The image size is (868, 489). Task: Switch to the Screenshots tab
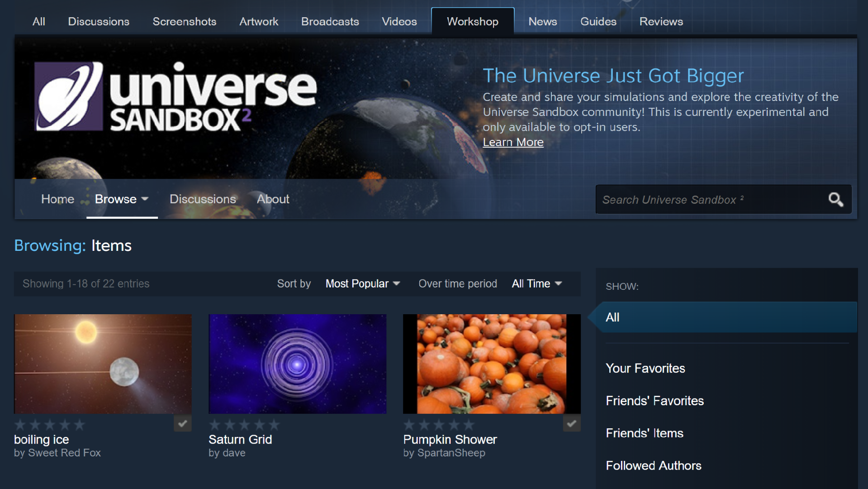coord(184,21)
